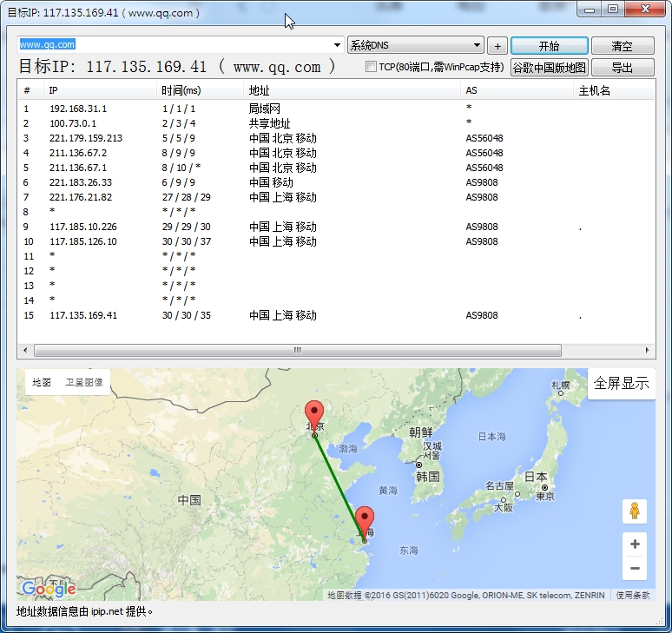This screenshot has width=672, height=633.
Task: Zoom in the map with plus icon
Action: [635, 544]
